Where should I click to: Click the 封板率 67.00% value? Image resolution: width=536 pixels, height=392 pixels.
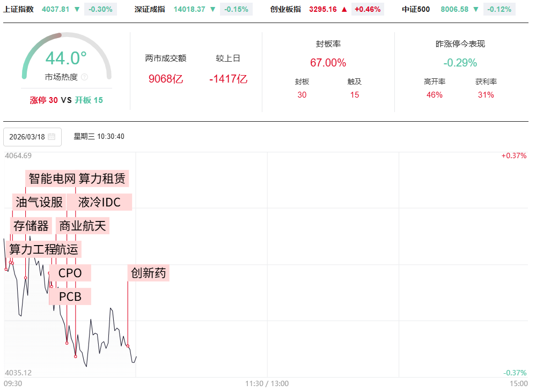[328, 63]
